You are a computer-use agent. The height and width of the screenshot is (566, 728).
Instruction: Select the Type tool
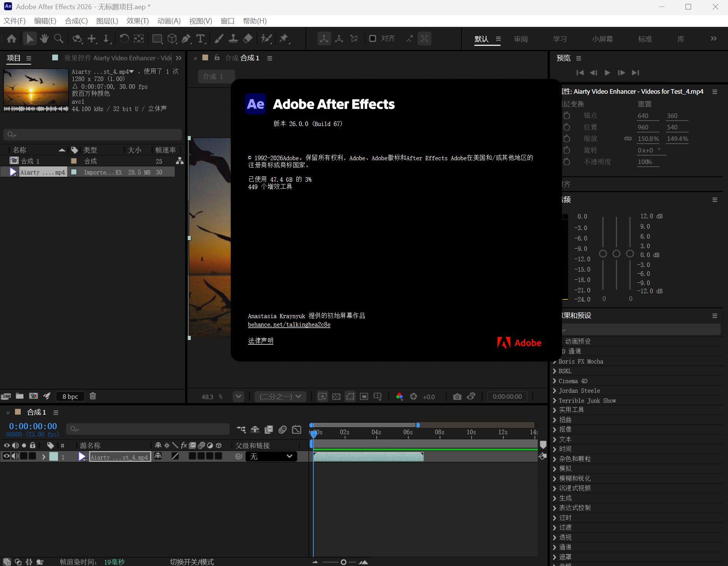point(200,38)
